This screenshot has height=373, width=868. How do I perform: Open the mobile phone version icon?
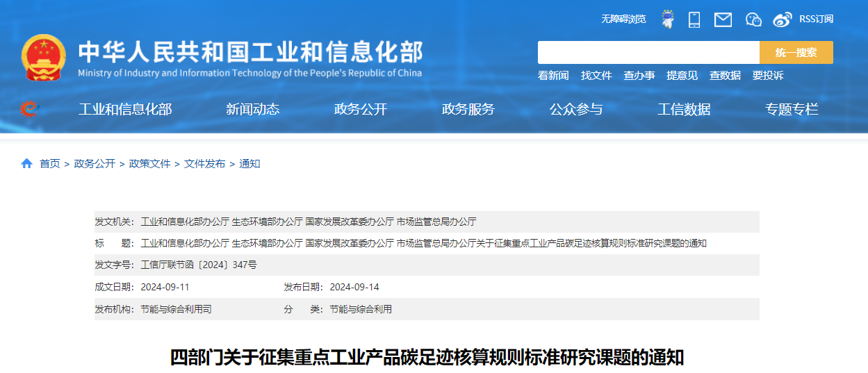[694, 19]
